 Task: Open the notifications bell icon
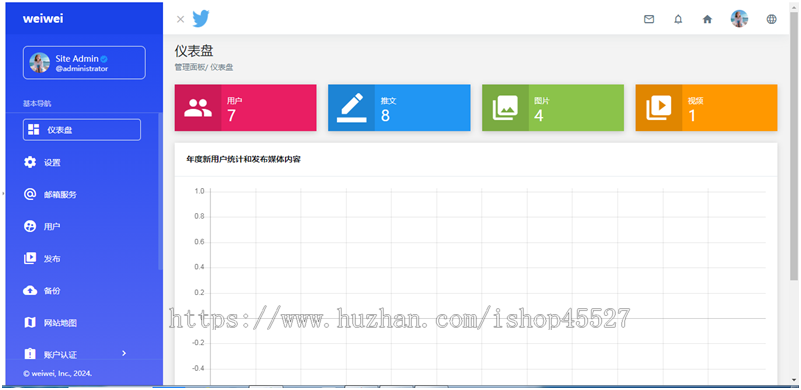pyautogui.click(x=678, y=19)
